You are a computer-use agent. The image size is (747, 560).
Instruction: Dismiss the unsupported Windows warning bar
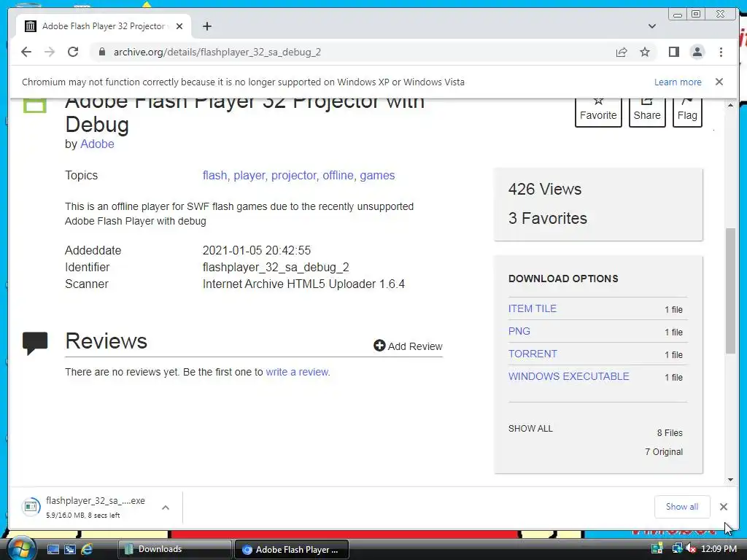coord(719,82)
